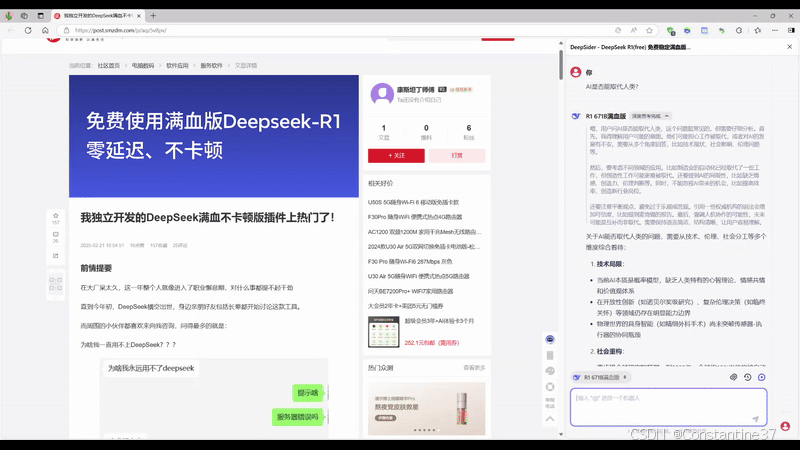Open the DeepSider whale extension icon
Viewport: 800px width, 450px height.
click(x=687, y=31)
